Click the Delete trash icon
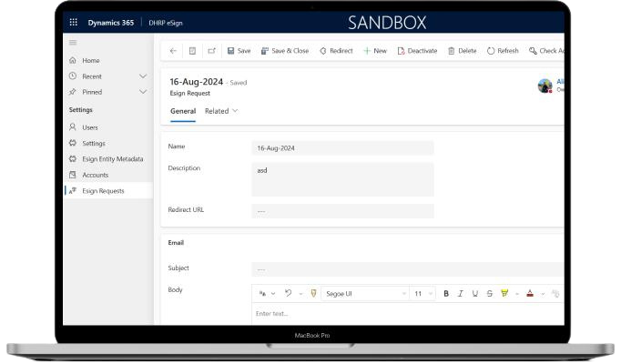The height and width of the screenshot is (364, 621). tap(462, 51)
